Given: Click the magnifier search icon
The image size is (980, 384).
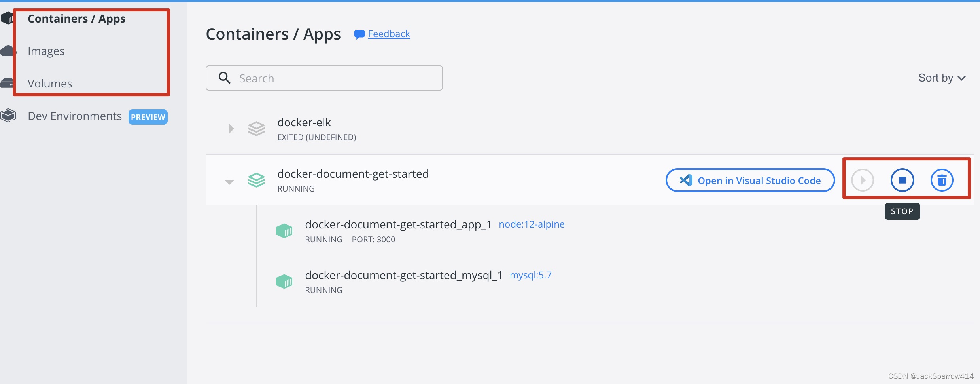Looking at the screenshot, I should (224, 78).
